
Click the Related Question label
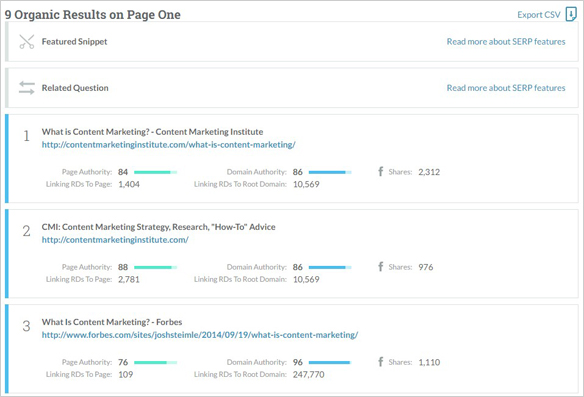point(75,88)
